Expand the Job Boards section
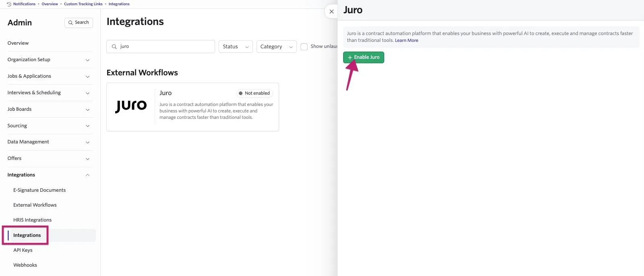Screen dimensions: 644x276 pos(50,109)
